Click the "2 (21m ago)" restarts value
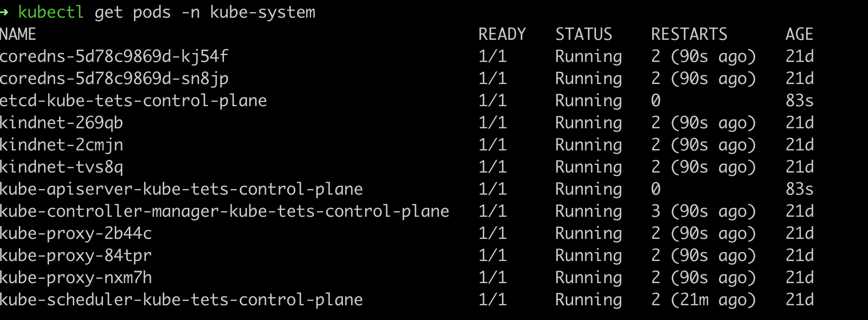The image size is (868, 320). 703,300
